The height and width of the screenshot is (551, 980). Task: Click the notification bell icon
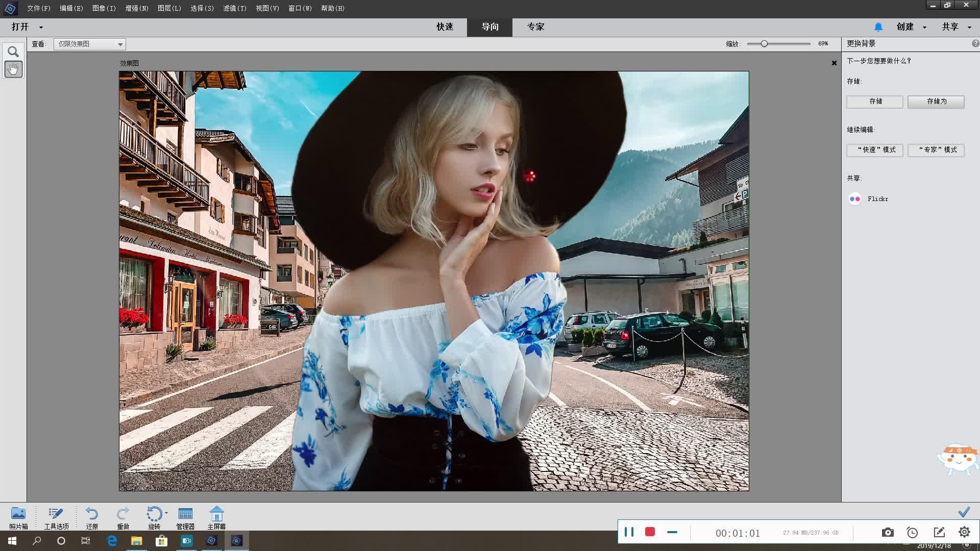pos(878,27)
